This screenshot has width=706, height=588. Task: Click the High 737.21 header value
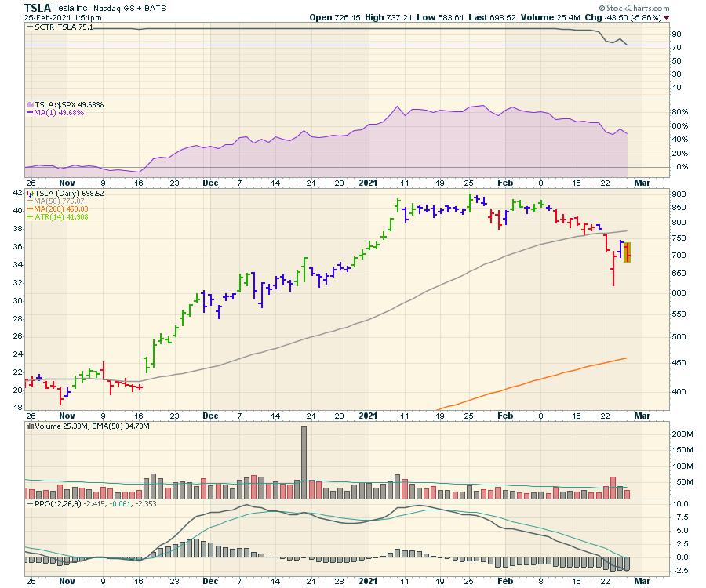point(386,16)
